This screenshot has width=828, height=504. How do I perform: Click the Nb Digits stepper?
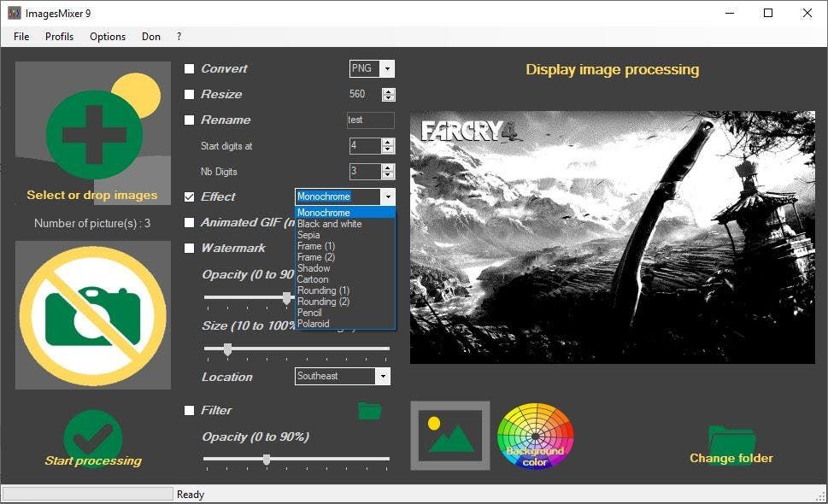coord(388,172)
